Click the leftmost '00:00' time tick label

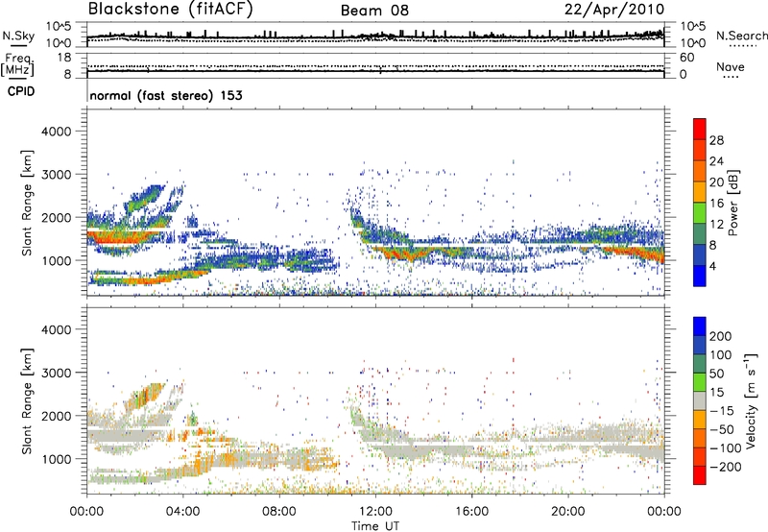click(x=87, y=512)
